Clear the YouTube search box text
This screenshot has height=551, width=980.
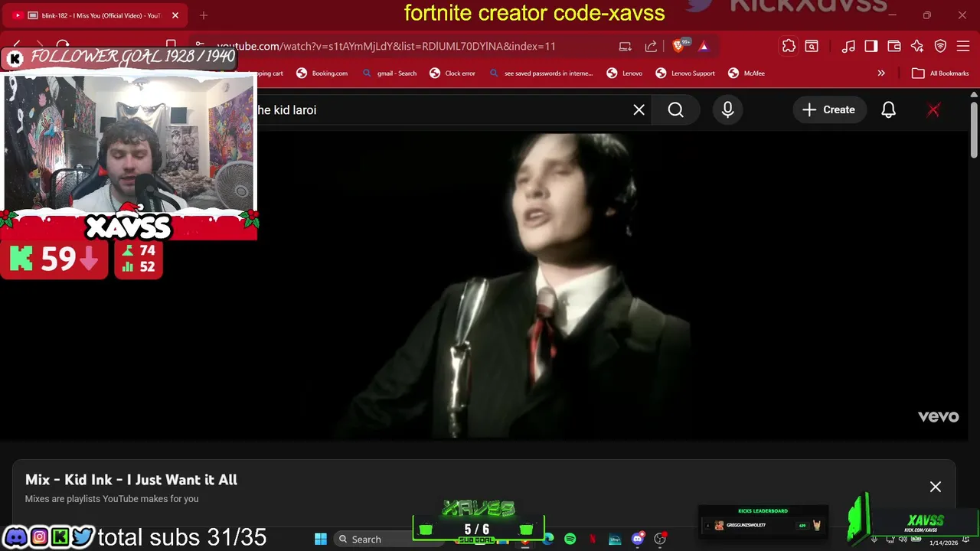[639, 110]
